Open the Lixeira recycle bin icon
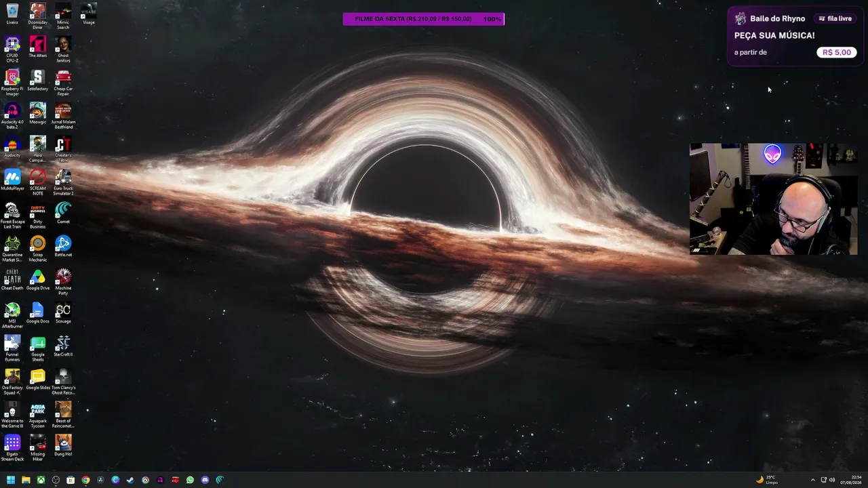868x488 pixels. (x=12, y=14)
